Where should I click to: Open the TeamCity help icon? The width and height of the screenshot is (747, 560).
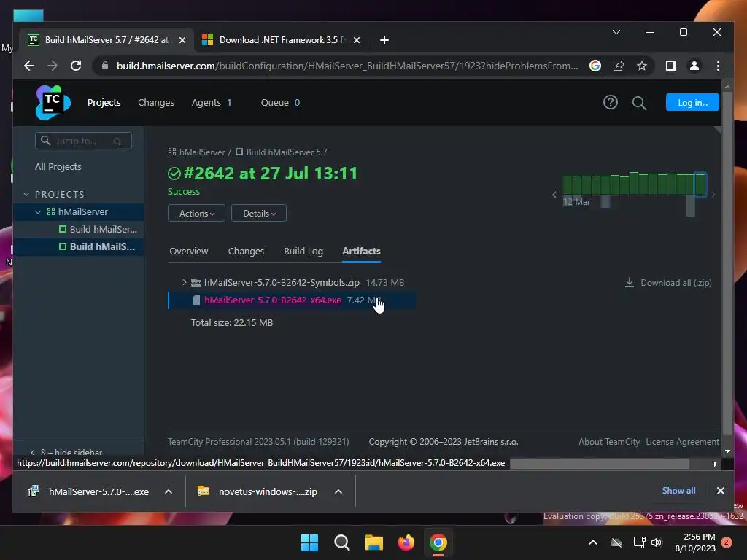point(611,102)
